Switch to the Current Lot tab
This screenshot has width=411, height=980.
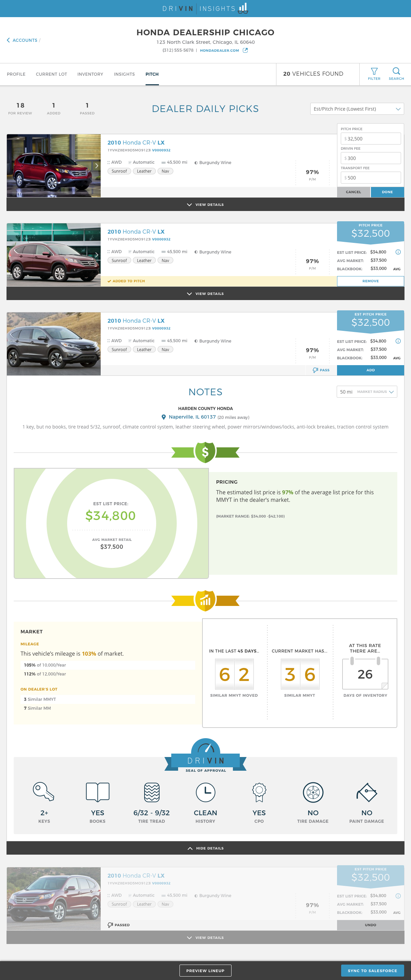click(x=51, y=74)
